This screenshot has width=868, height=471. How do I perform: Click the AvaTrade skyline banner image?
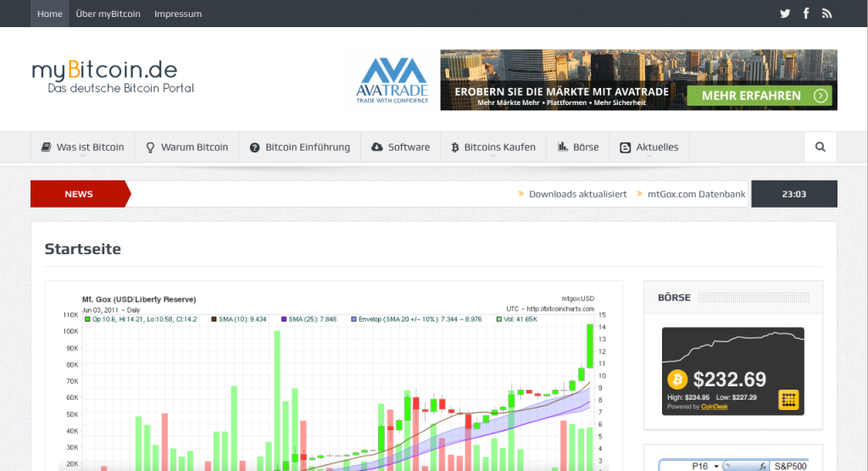click(638, 80)
